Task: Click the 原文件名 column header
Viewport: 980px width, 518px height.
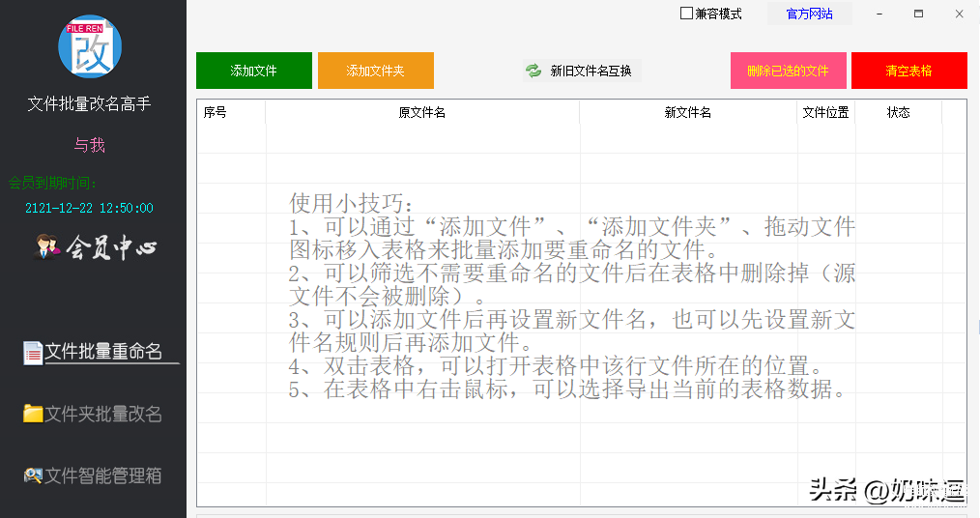Action: coord(422,112)
